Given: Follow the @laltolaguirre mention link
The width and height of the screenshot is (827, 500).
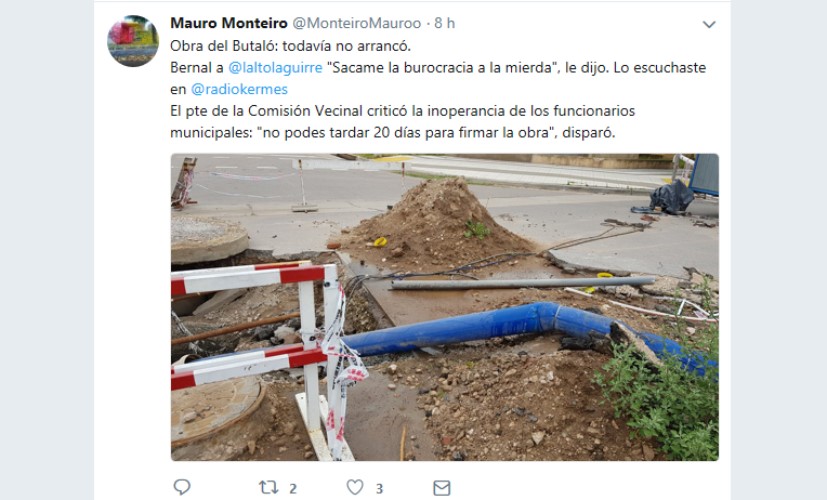Looking at the screenshot, I should coord(275,68).
